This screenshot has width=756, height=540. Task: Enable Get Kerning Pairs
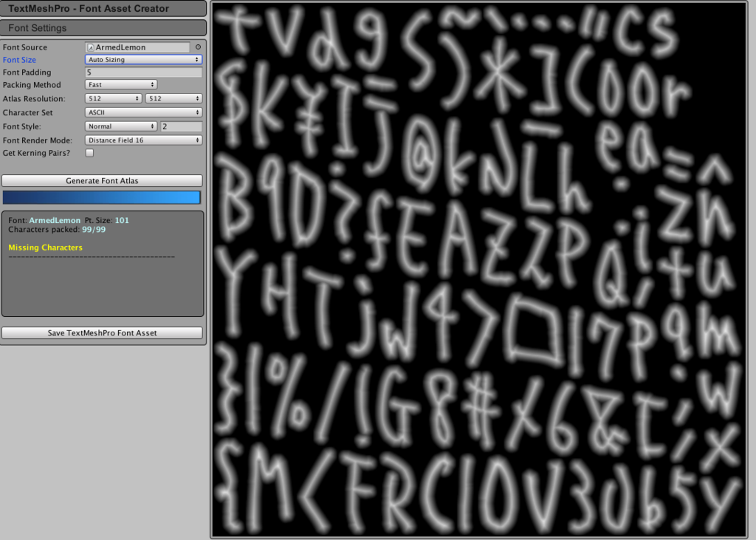pos(89,153)
